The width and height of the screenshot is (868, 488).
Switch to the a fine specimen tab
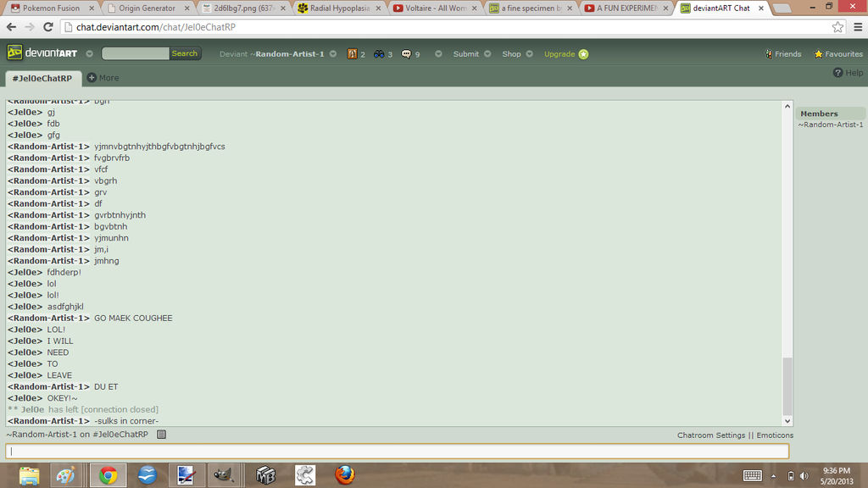[x=531, y=8]
